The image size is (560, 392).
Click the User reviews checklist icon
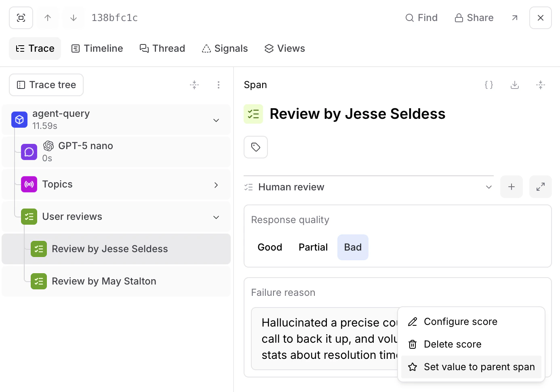tap(29, 217)
